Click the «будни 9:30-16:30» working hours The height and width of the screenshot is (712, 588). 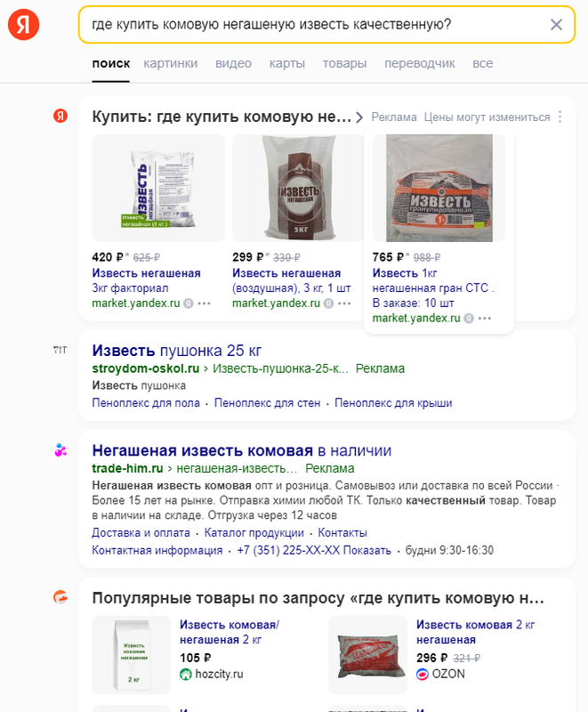449,550
